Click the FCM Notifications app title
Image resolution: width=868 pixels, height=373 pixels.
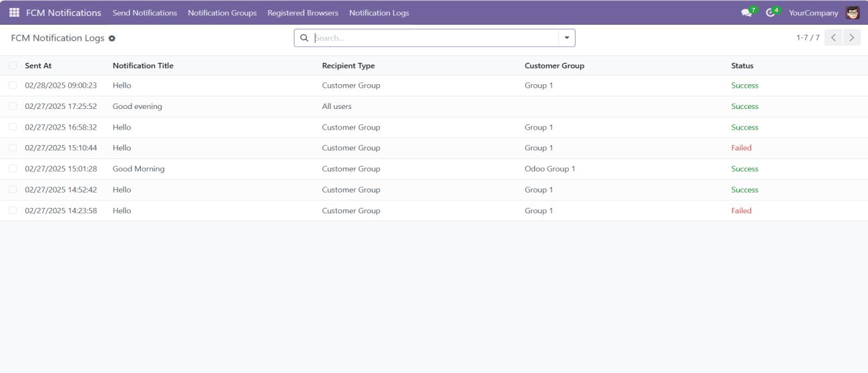pyautogui.click(x=63, y=13)
